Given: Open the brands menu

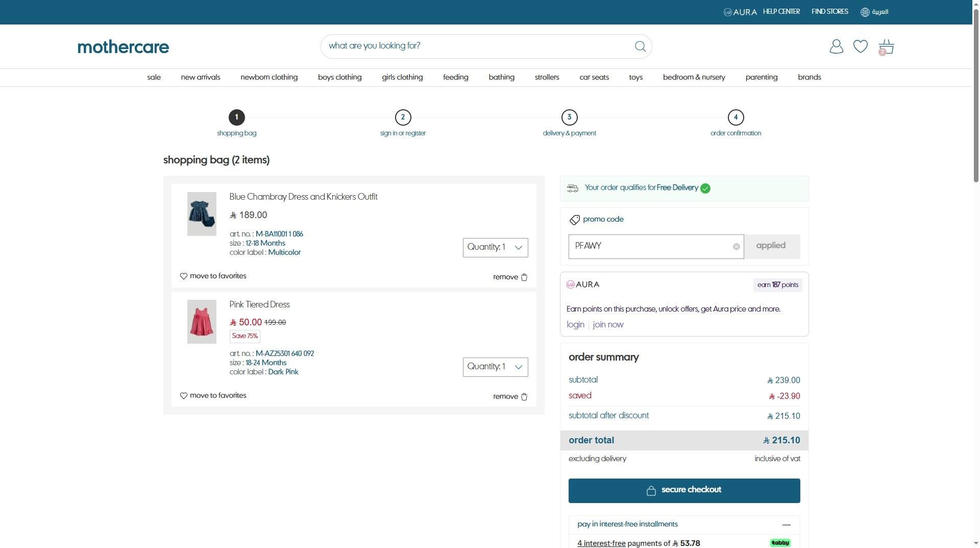Looking at the screenshot, I should [809, 77].
